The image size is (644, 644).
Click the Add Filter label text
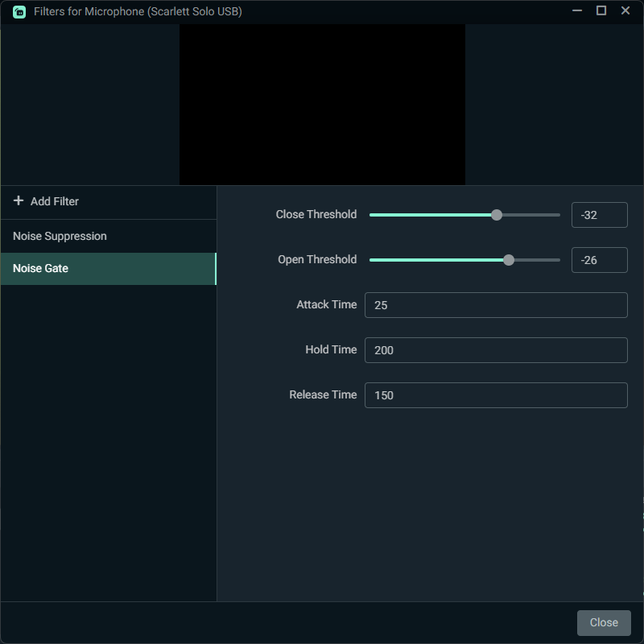pos(55,201)
